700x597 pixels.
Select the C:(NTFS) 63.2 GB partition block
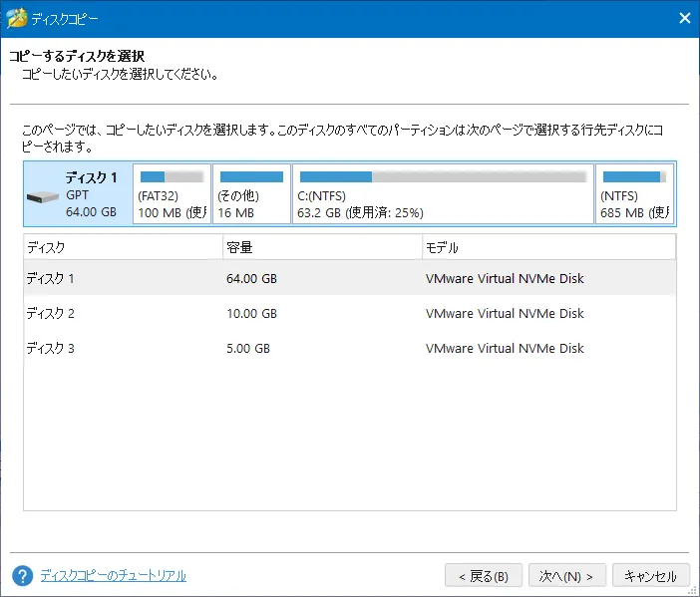click(x=442, y=195)
